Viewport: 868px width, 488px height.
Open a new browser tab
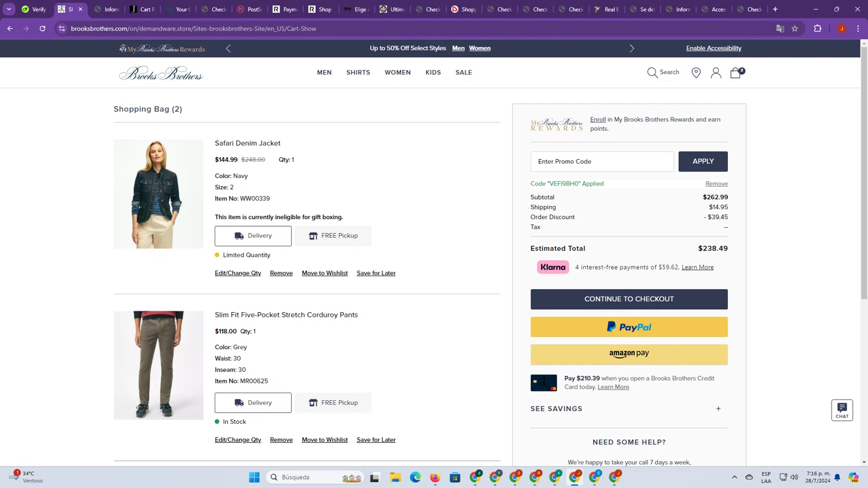point(775,9)
